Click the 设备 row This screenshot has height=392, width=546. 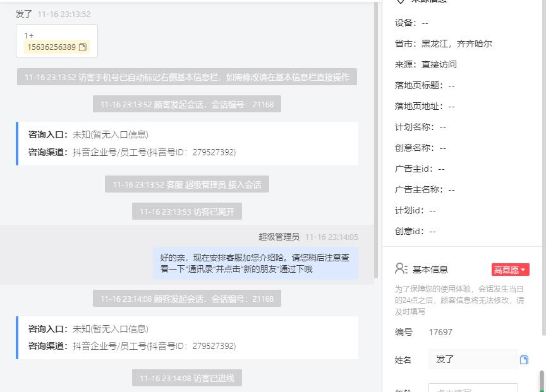point(411,23)
